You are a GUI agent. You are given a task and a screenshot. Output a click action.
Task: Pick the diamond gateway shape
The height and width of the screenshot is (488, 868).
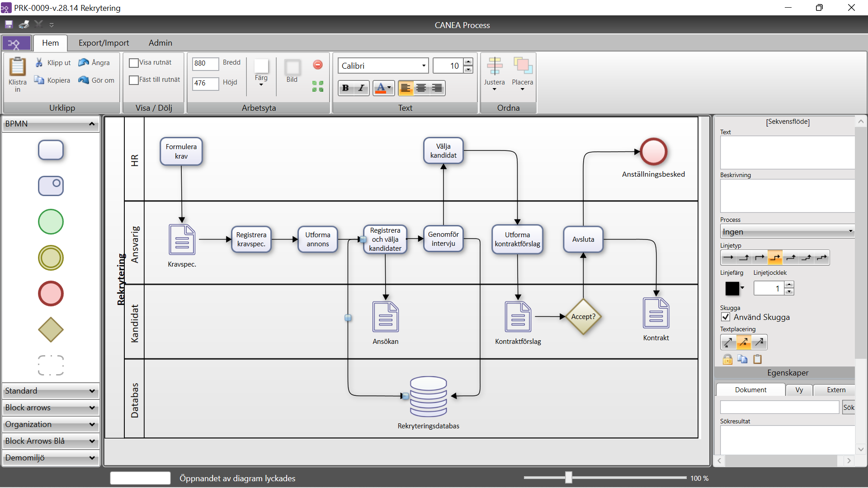[x=51, y=329]
